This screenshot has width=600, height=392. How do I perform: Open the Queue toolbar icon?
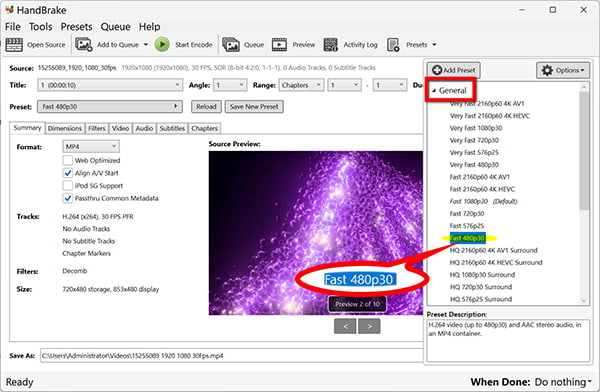point(231,44)
